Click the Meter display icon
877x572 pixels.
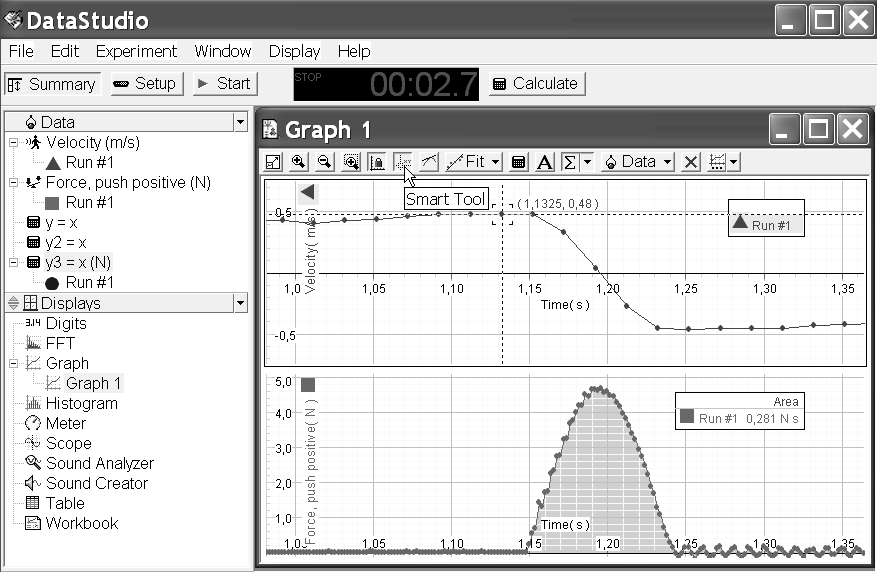(34, 423)
